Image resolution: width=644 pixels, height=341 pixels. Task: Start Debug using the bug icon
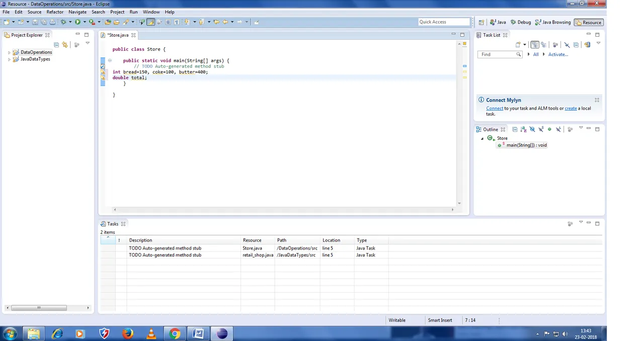(63, 22)
